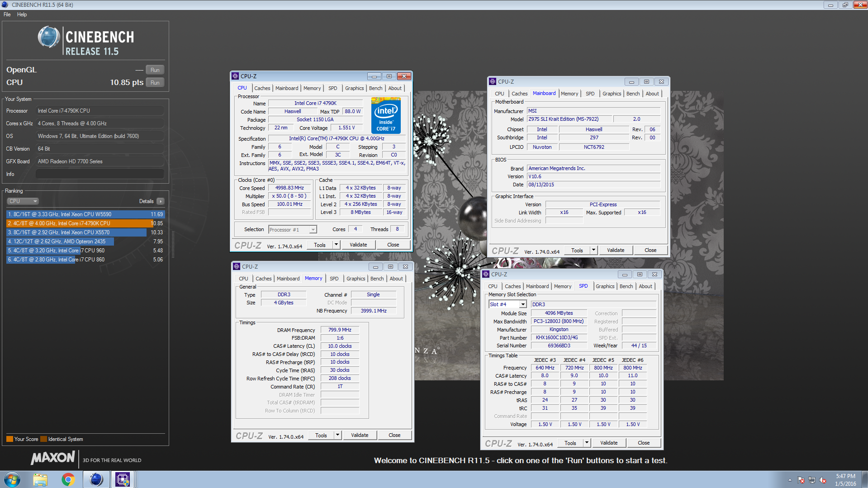
Task: Click Validate in the SPD window
Action: tap(609, 443)
